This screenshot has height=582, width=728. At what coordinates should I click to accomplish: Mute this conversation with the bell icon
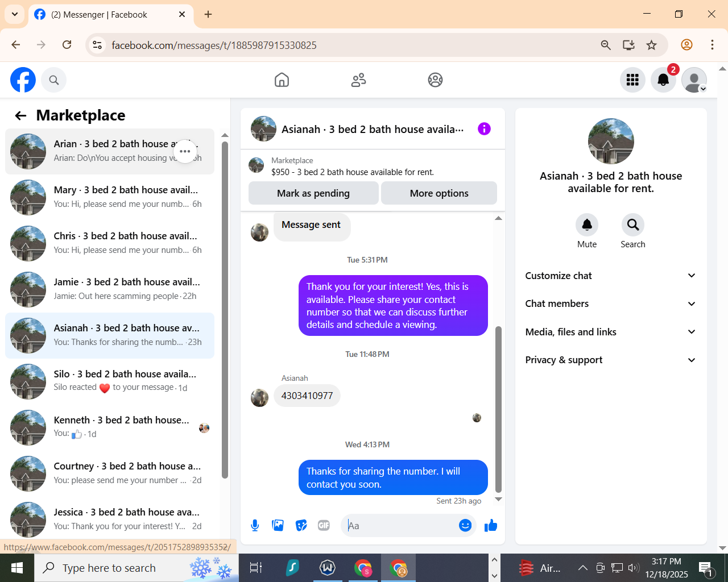click(x=587, y=225)
